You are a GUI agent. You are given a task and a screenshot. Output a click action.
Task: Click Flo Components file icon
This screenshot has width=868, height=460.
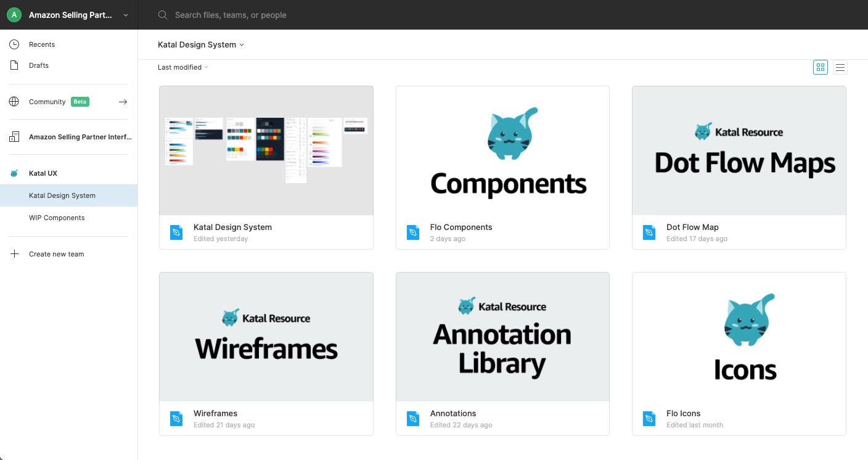413,232
